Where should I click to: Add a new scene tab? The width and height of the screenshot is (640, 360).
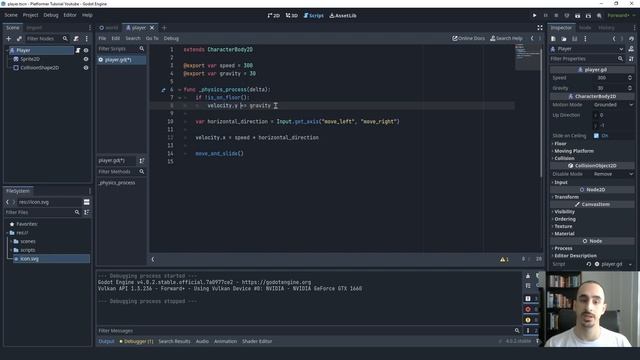tap(164, 28)
